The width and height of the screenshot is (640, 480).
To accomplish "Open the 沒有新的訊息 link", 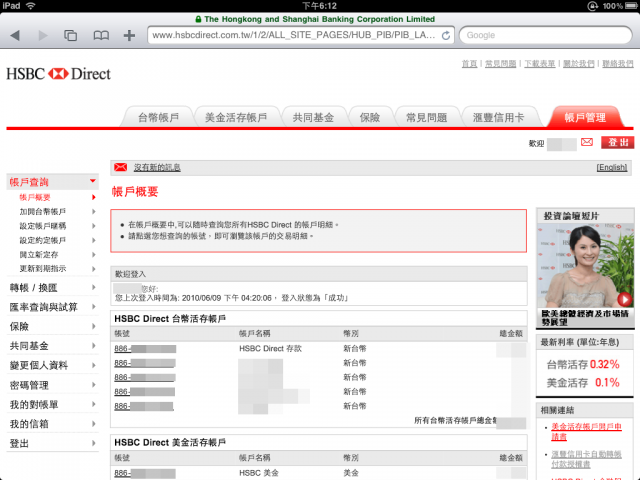I will point(157,167).
